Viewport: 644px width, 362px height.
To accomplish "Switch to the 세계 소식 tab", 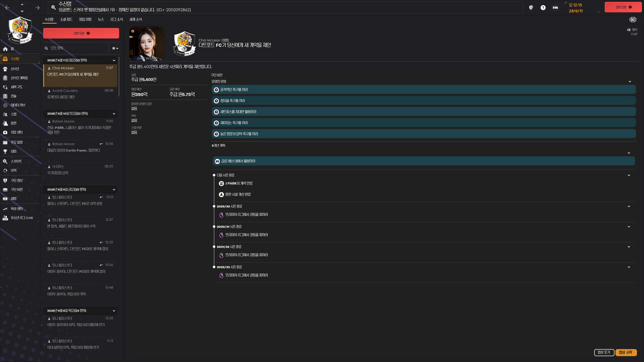I will tap(136, 19).
